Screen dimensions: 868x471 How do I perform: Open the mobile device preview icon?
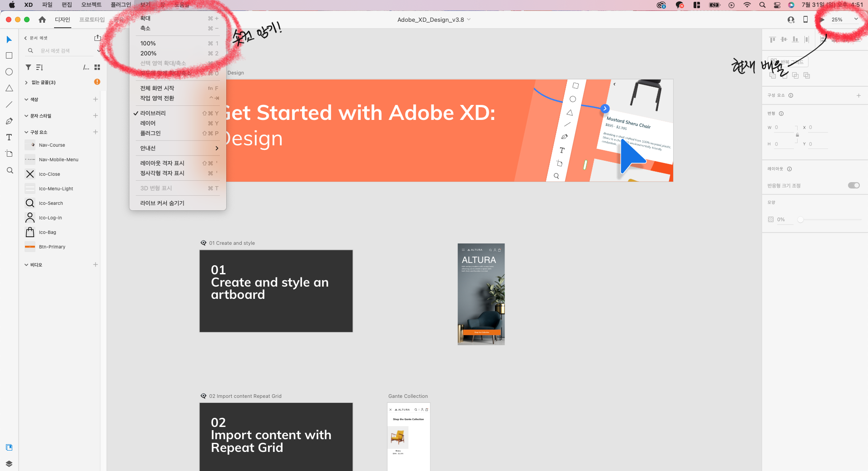click(805, 20)
